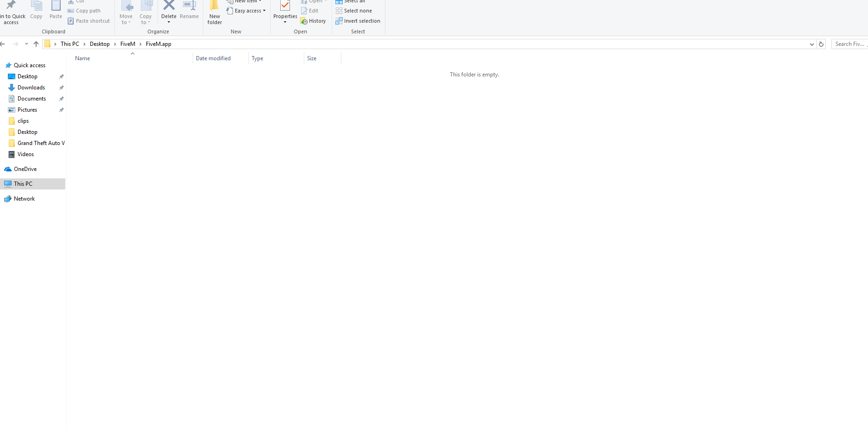Expand the chevron after Desktop breadcrumb

(115, 44)
